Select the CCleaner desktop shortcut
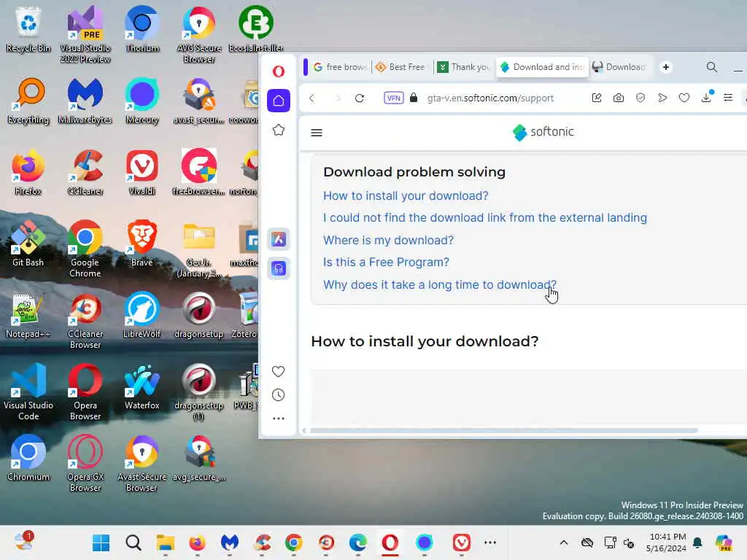Viewport: 747px width, 560px height. click(85, 172)
